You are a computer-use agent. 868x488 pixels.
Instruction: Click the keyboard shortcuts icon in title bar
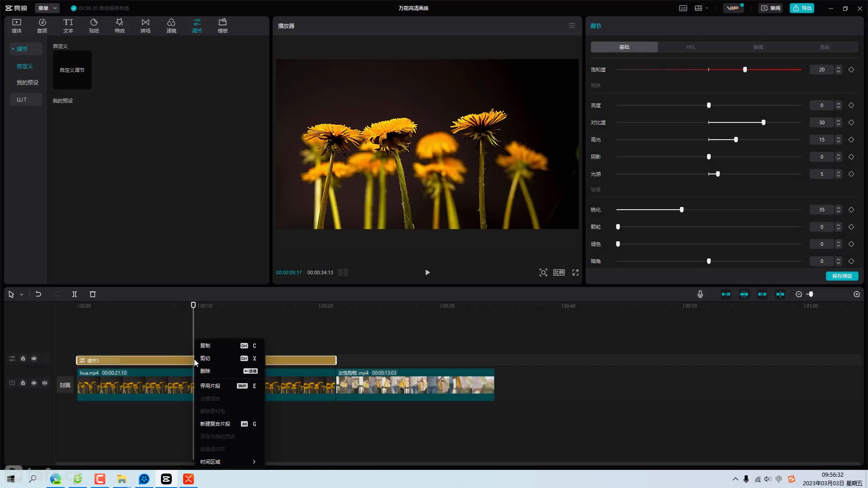tap(683, 8)
